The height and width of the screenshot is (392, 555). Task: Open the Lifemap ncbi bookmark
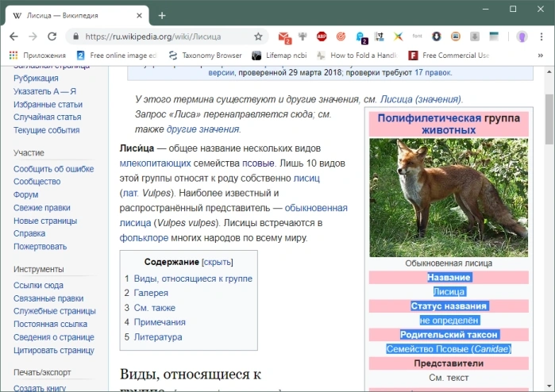[279, 56]
